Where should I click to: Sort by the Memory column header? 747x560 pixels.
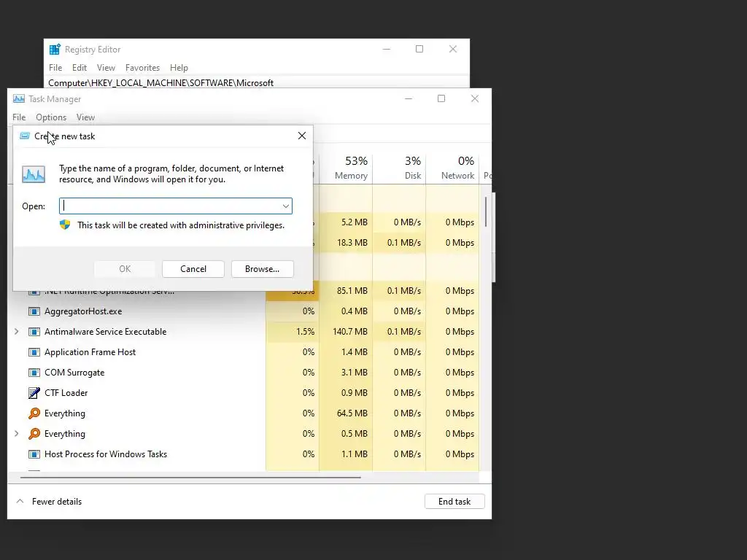(346, 168)
